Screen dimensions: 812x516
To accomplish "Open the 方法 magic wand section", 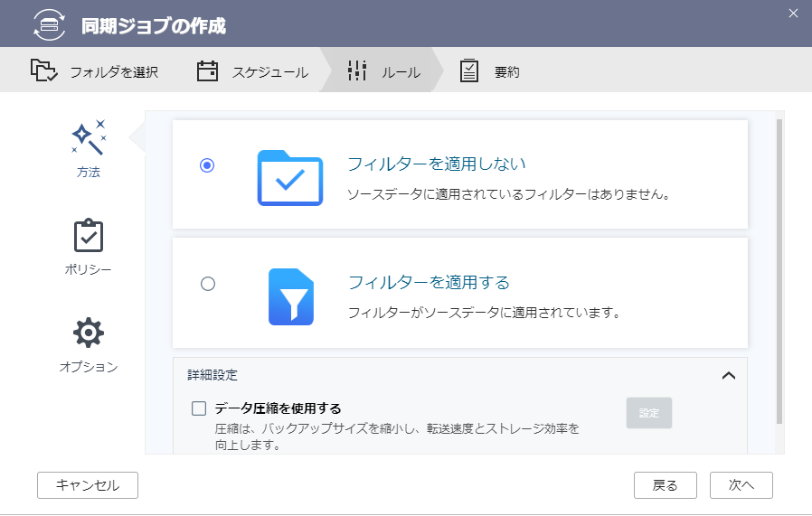I will [89, 148].
